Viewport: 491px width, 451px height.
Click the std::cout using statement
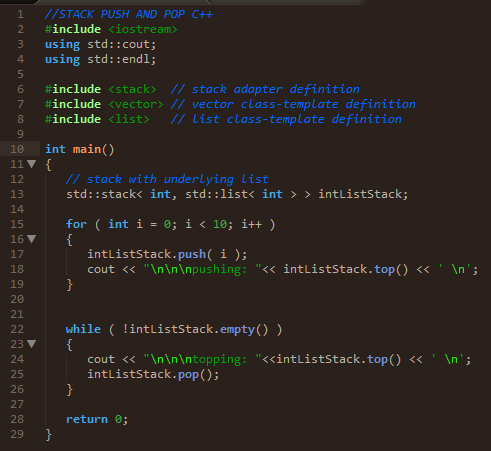101,44
